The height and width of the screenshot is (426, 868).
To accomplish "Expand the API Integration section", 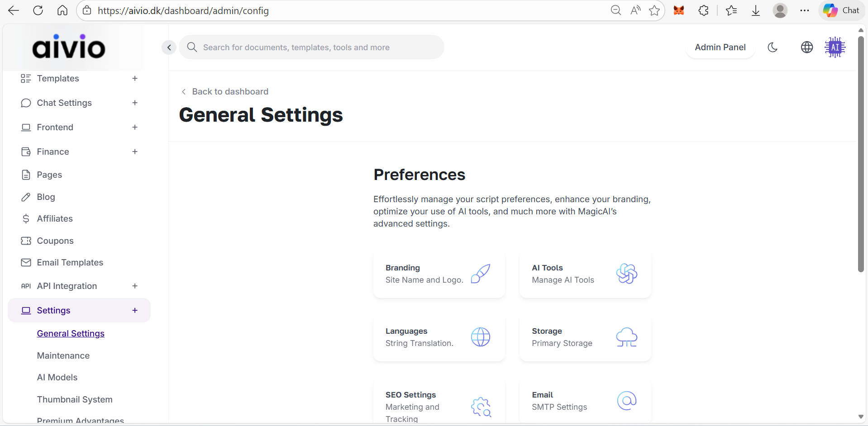I will pos(134,286).
